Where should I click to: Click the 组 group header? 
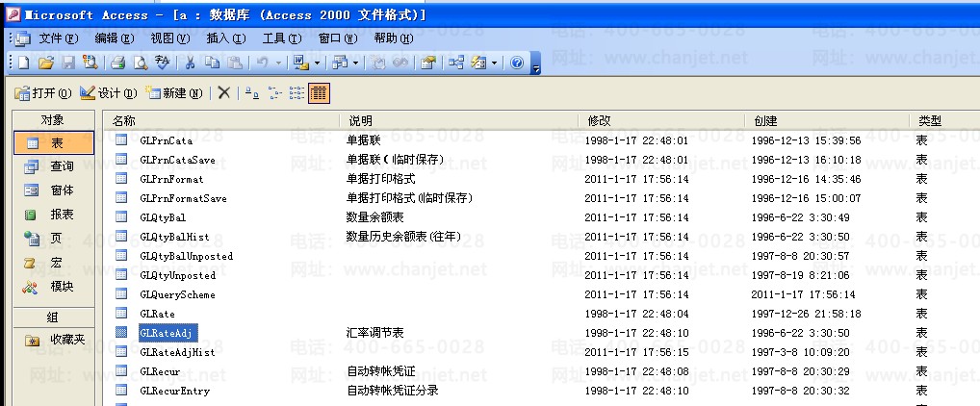click(54, 317)
